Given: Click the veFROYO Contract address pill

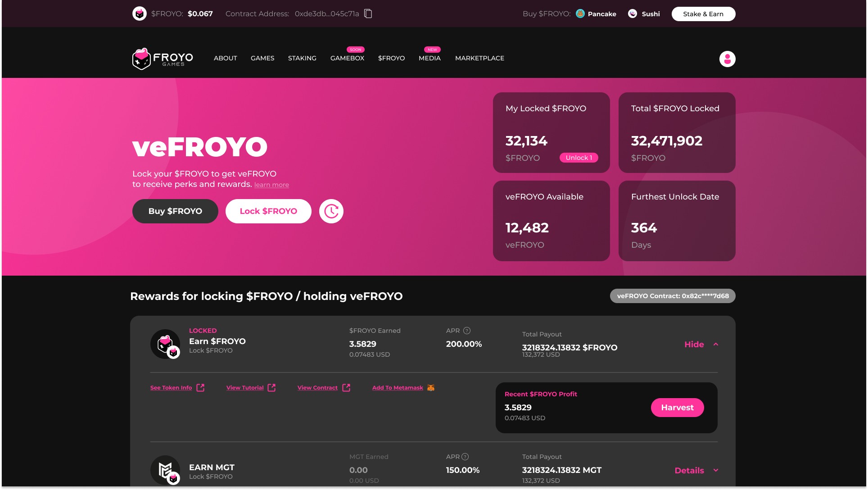Looking at the screenshot, I should [672, 296].
